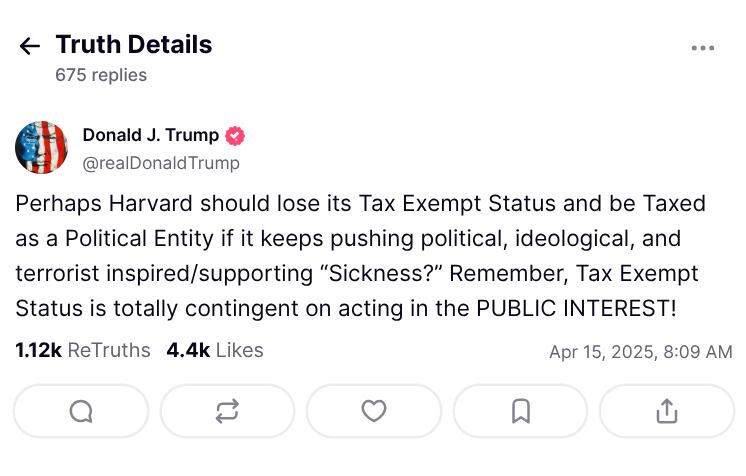Bookmark this Truth post
Screen dimensions: 746x476
tap(520, 411)
